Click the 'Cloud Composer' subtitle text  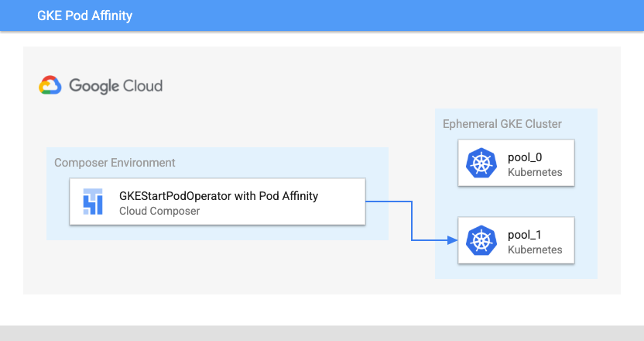coord(159,210)
